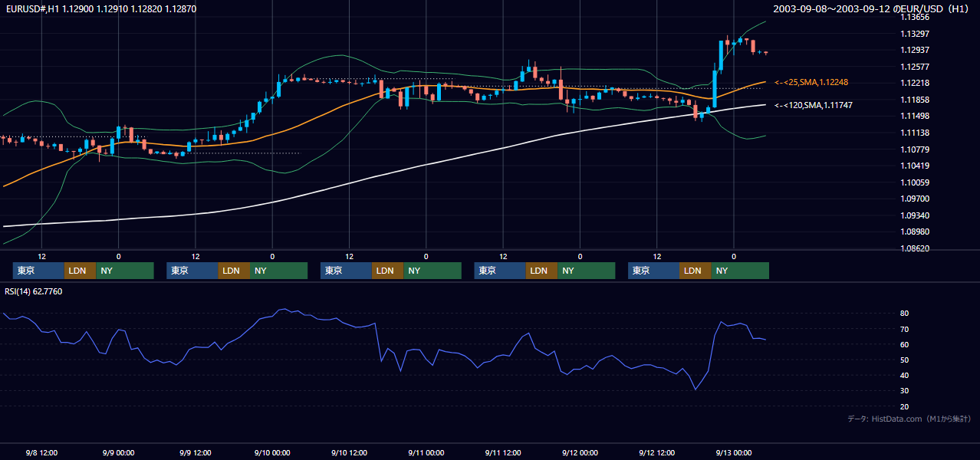
Task: Click price axis value 1.12218
Action: [916, 83]
